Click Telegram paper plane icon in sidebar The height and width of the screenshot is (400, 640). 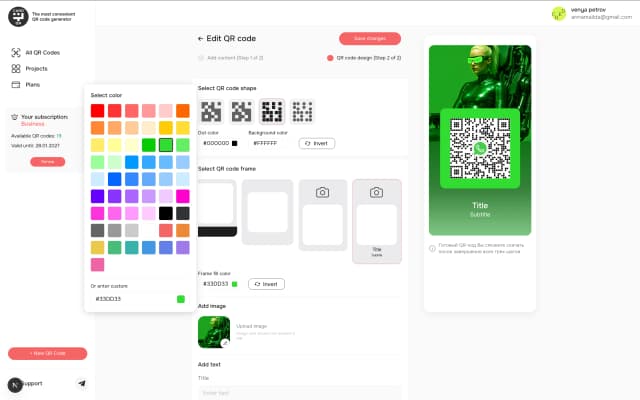click(82, 383)
